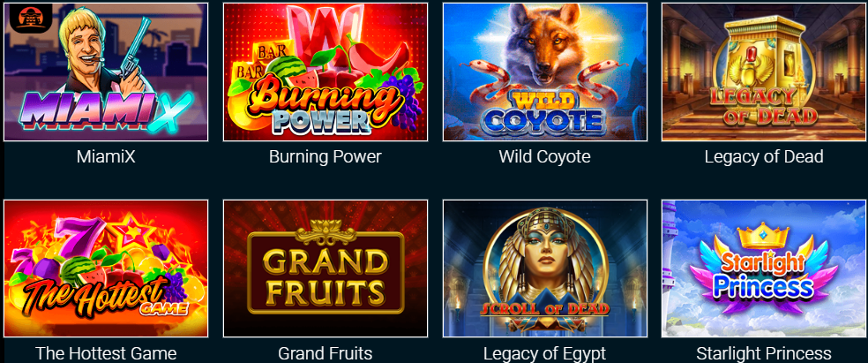Click the Legacy of Egypt caption label
Viewport: 868px width, 363px height.
point(545,353)
